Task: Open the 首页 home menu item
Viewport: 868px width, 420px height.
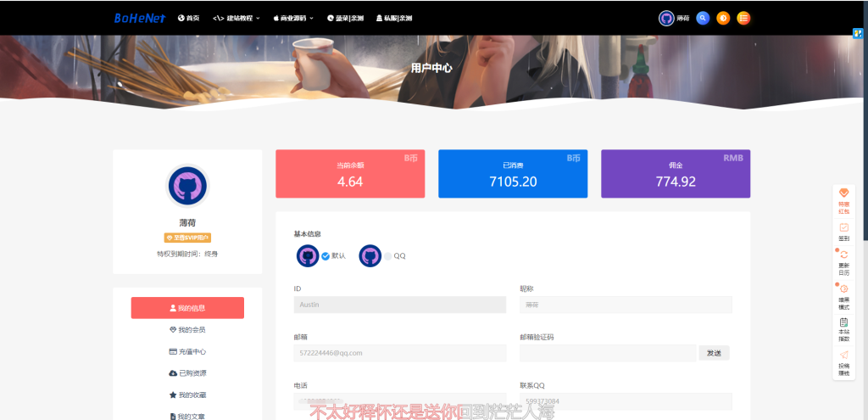Action: tap(189, 19)
